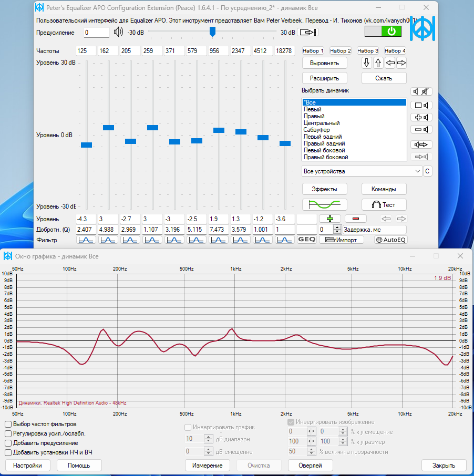Click the filter type icon under 125 Hz
This screenshot has height=476, width=474.
point(86,240)
